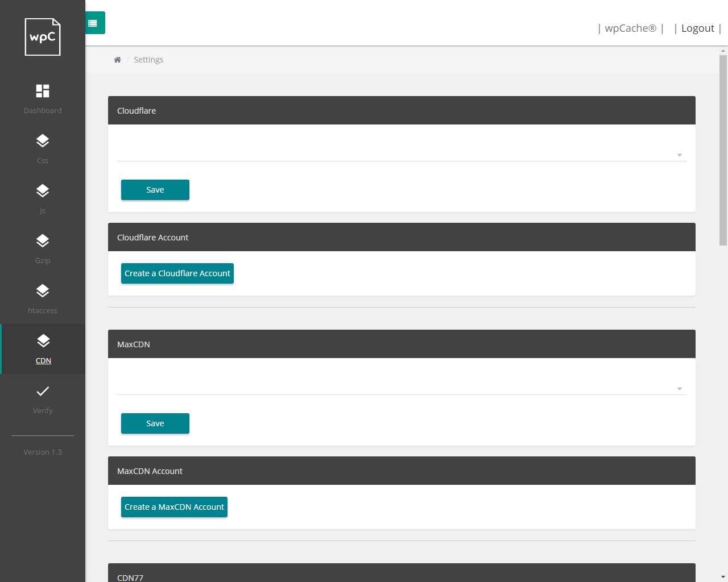Click the MaxCDN panel header
Image resolution: width=728 pixels, height=582 pixels.
pyautogui.click(x=402, y=344)
